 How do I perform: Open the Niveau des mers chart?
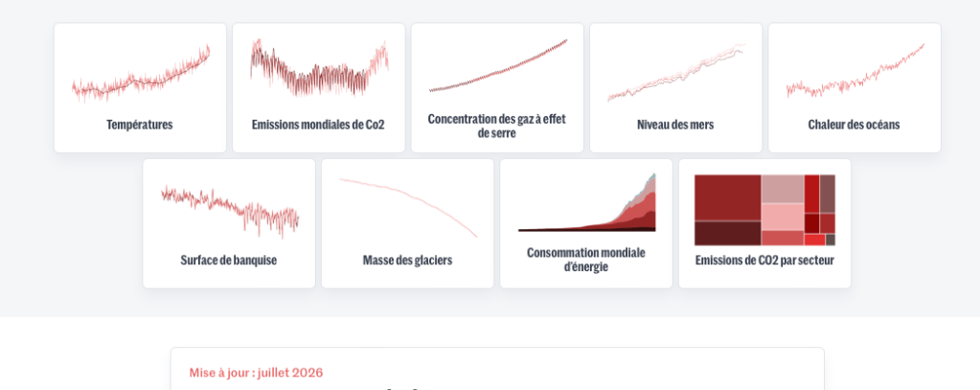(x=676, y=87)
